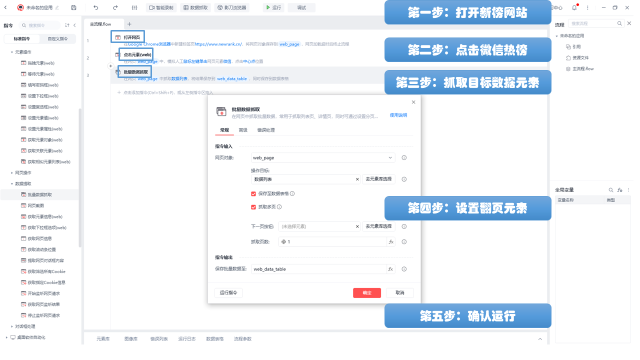The width and height of the screenshot is (640, 360).
Task: Expand the 网页操作 tree group
Action: [x=11, y=173]
